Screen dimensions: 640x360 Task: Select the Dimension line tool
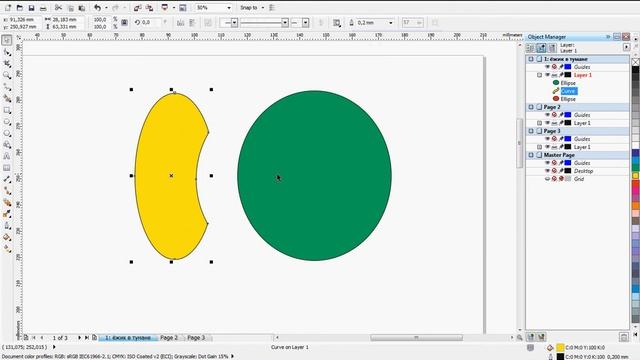(7, 179)
